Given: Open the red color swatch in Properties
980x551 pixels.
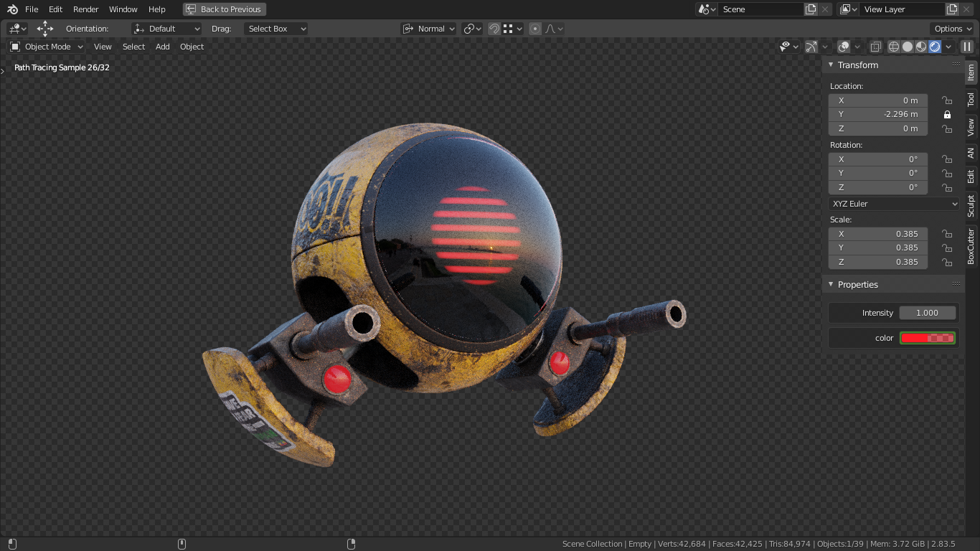Looking at the screenshot, I should coord(928,337).
